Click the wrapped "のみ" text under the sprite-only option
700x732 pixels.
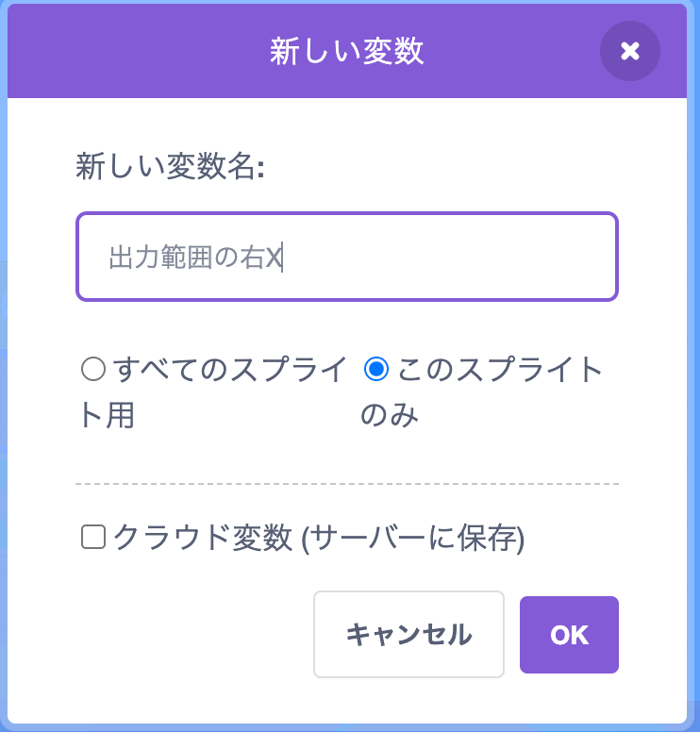pos(390,415)
